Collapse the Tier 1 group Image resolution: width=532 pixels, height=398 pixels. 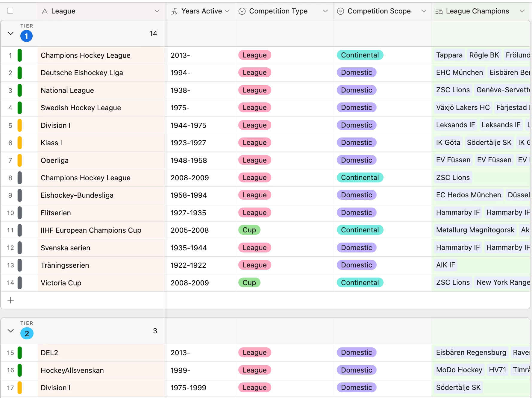tap(10, 33)
